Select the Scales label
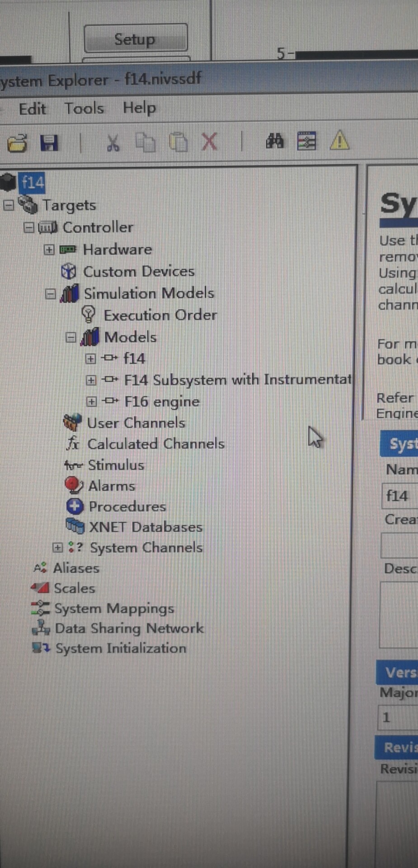Screen dimensions: 418x868 [74, 588]
